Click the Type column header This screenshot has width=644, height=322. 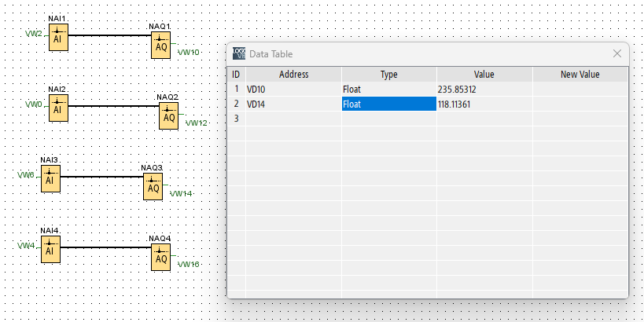(389, 75)
